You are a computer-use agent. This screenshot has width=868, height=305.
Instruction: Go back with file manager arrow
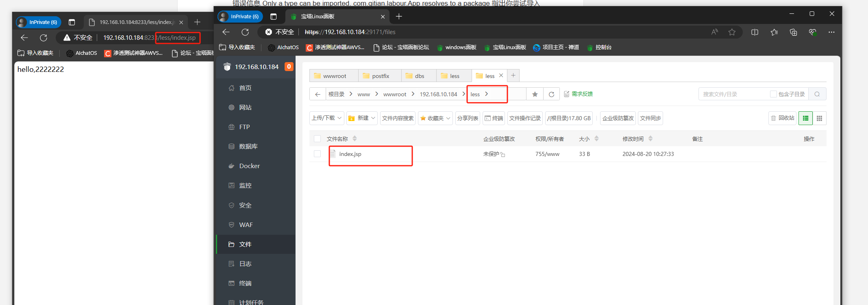point(318,94)
